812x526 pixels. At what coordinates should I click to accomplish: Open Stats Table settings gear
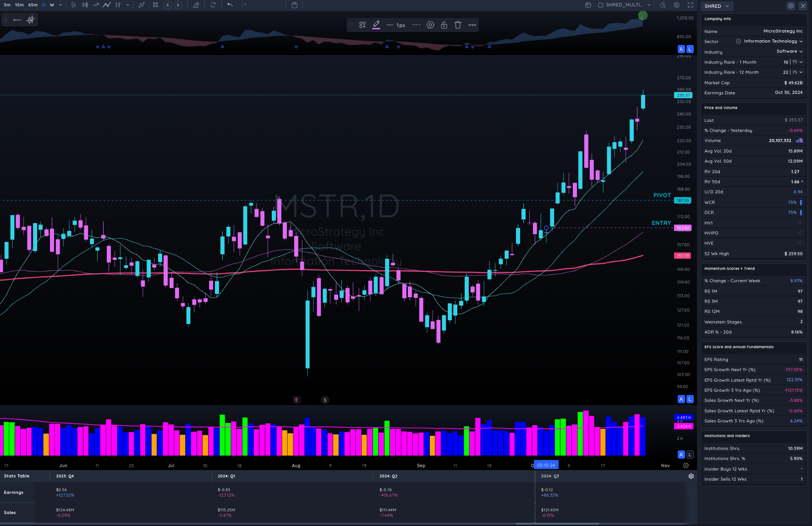pyautogui.click(x=691, y=476)
